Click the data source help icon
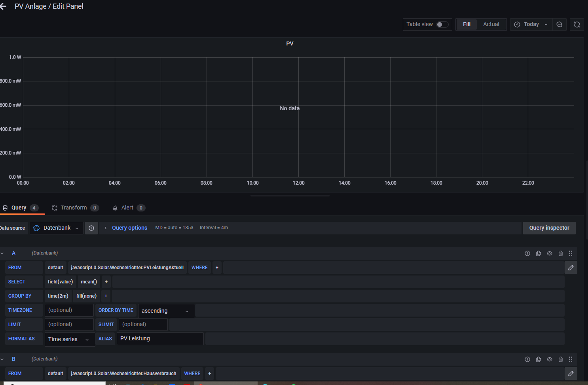This screenshot has height=385, width=588. coord(91,228)
